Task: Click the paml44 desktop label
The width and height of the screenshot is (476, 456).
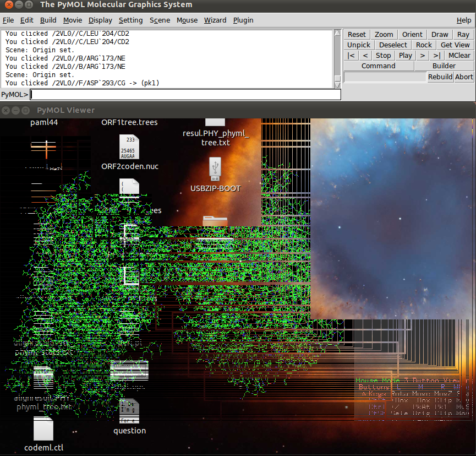Action: click(44, 122)
